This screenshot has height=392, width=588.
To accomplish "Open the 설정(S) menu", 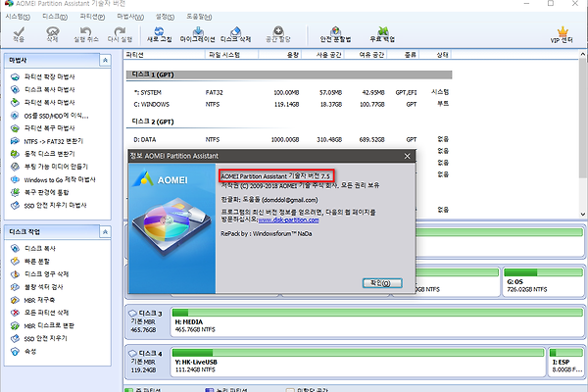I will pyautogui.click(x=165, y=17).
